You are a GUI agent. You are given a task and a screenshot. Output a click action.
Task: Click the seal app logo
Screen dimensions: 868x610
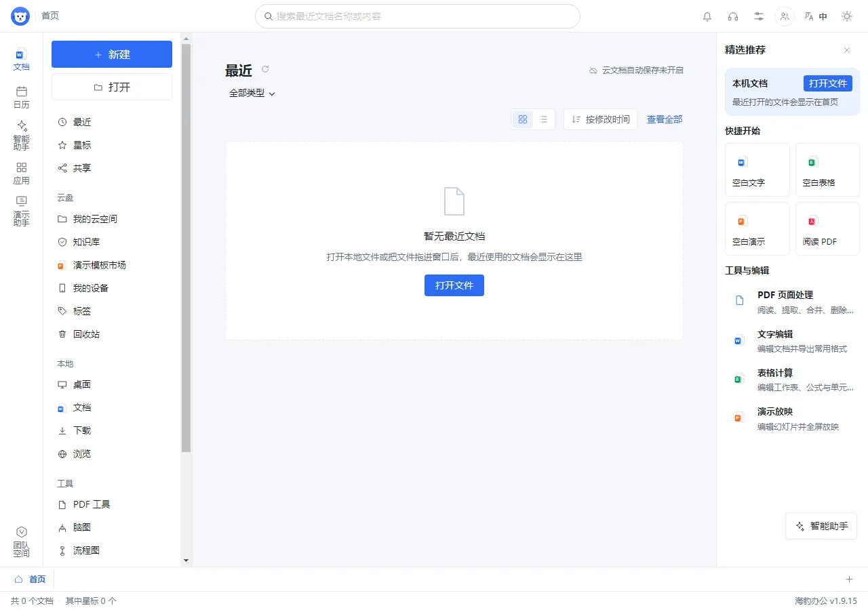(20, 16)
